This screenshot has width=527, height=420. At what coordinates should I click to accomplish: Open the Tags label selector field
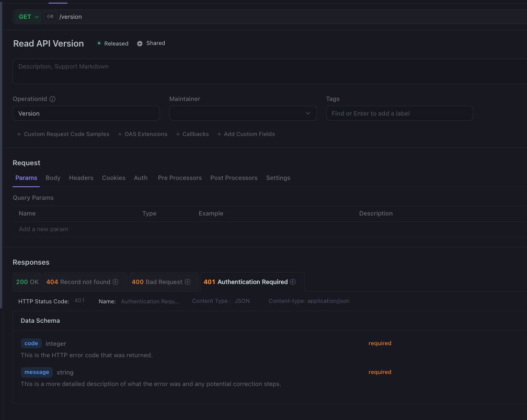coord(399,113)
